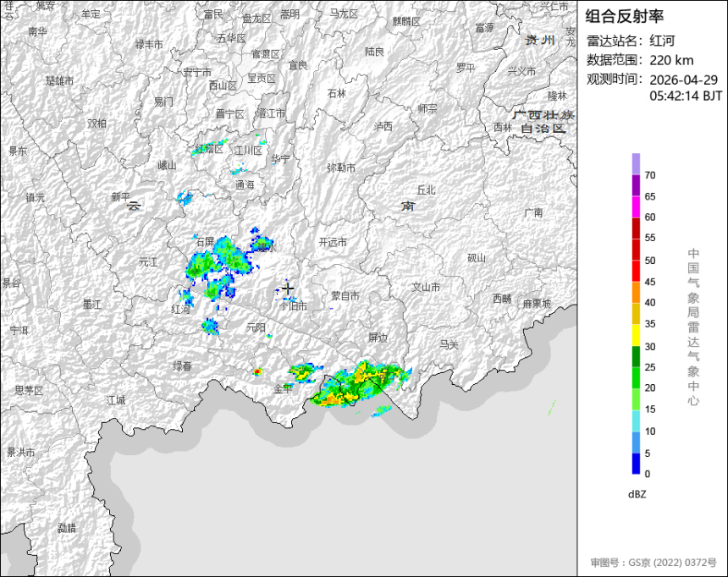This screenshot has width=728, height=577.
Task: Click the 元江 map label
Action: (149, 262)
